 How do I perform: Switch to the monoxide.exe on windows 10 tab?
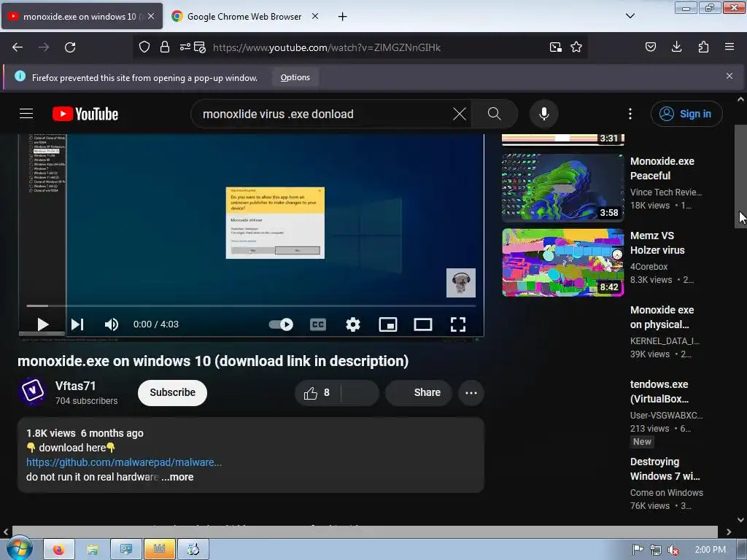point(82,16)
